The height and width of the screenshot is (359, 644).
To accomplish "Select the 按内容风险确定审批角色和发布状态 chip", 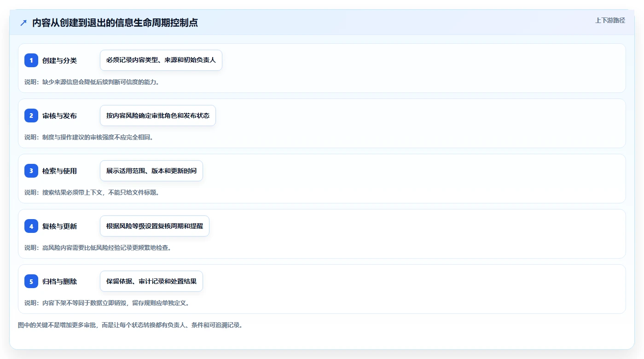I will tap(158, 116).
